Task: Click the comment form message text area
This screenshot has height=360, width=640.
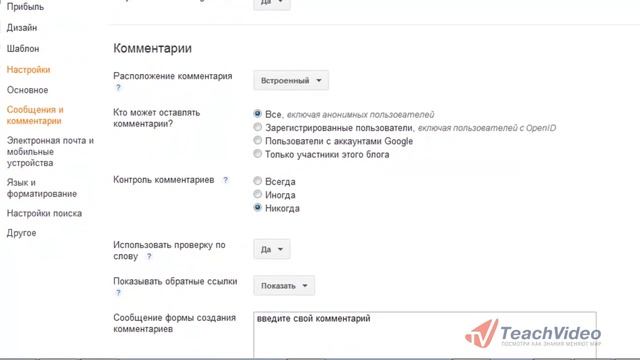Action: coord(424,336)
